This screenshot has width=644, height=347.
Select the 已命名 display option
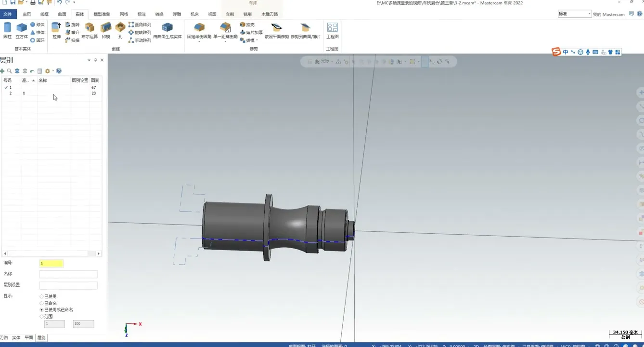point(42,303)
